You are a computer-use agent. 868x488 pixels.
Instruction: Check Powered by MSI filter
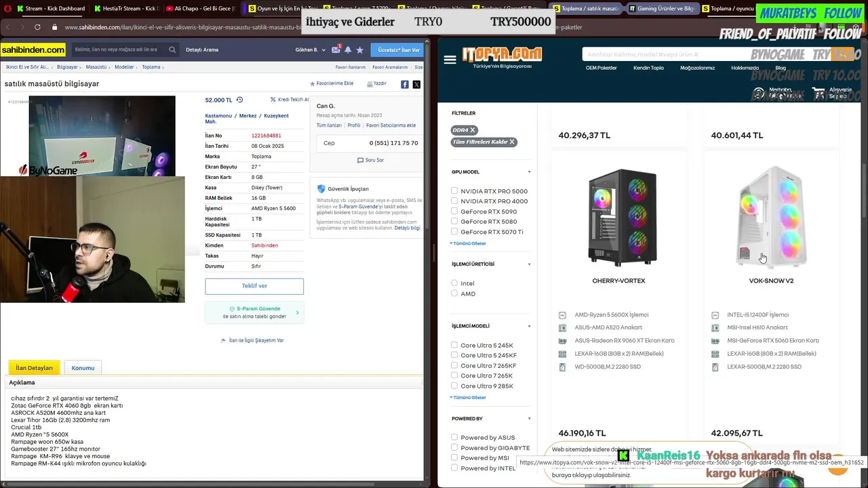tap(454, 457)
